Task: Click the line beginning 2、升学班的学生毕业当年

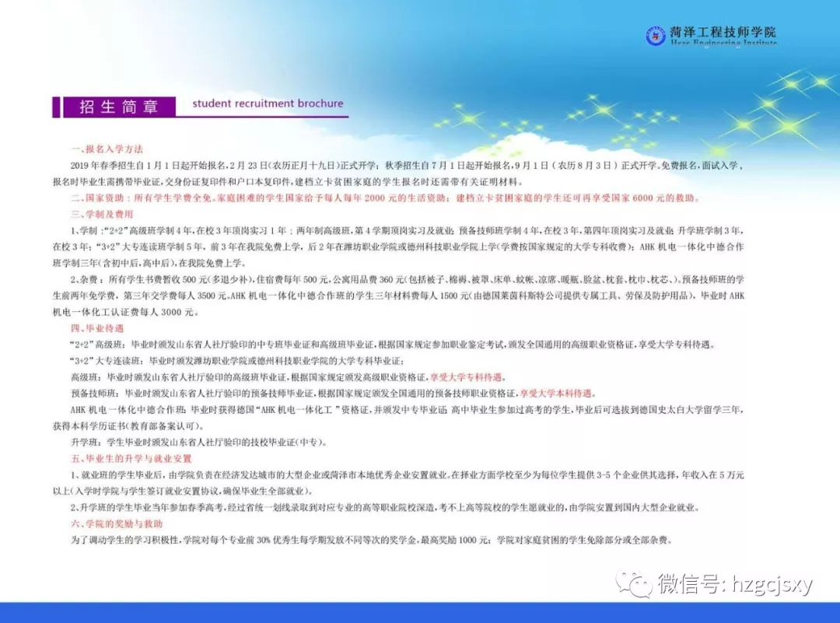Action: pos(385,507)
